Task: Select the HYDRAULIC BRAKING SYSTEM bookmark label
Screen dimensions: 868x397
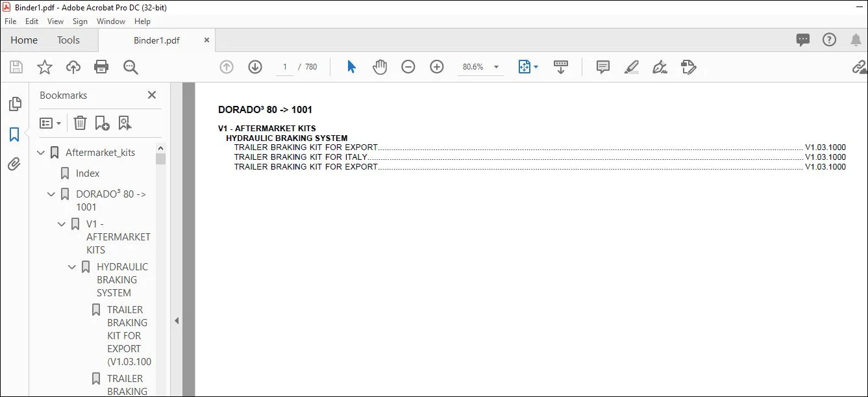Action: 123,280
